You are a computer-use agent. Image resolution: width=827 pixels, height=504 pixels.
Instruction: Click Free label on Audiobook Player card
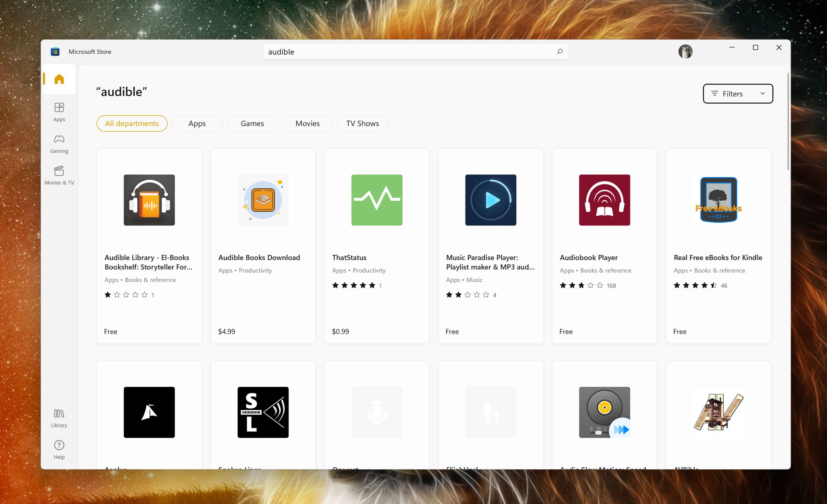point(566,331)
